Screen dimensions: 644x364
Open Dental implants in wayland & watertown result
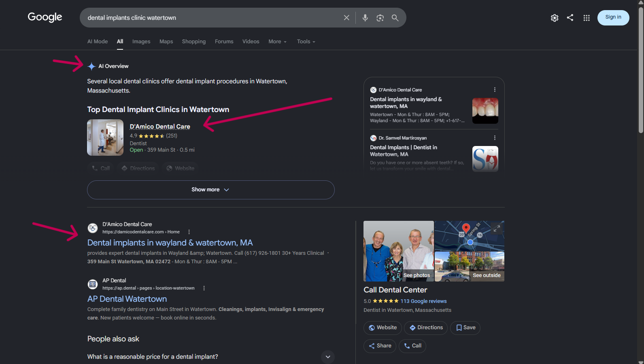170,243
